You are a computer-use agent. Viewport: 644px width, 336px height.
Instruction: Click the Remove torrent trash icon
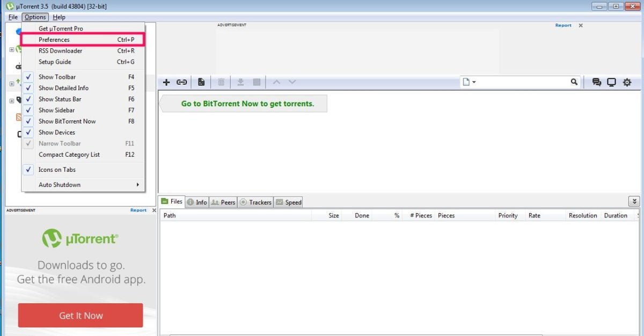coord(221,82)
